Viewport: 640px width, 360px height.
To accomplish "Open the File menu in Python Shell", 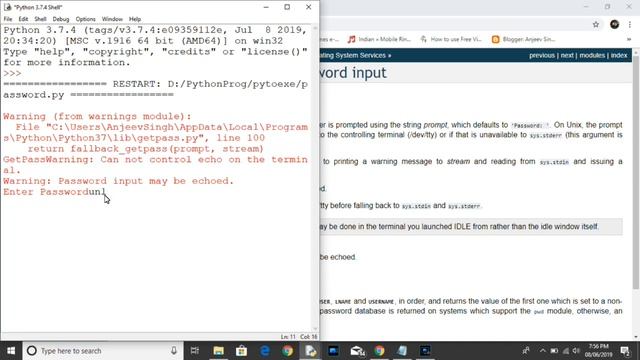I will [8, 19].
